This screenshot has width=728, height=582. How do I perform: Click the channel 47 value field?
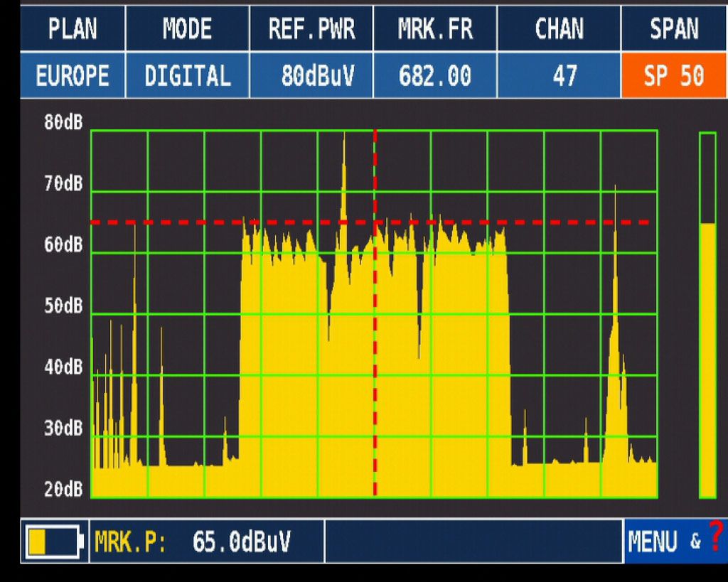pyautogui.click(x=559, y=75)
